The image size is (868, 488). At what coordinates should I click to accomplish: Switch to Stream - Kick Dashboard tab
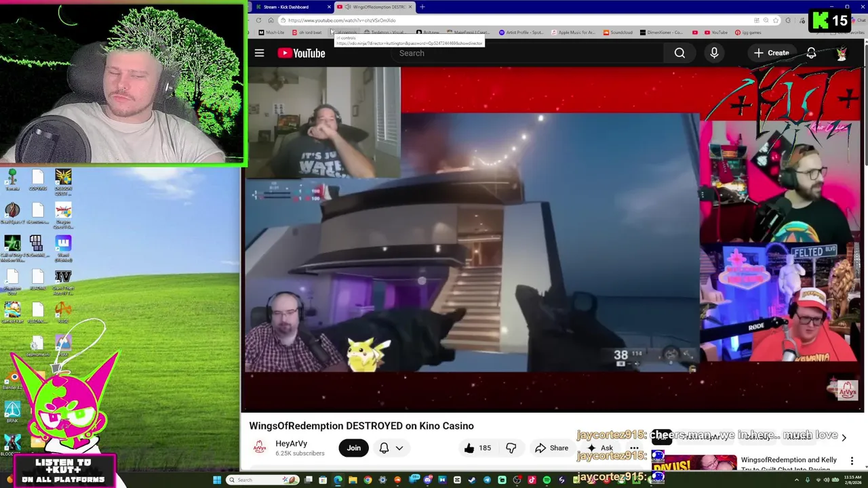coord(290,7)
